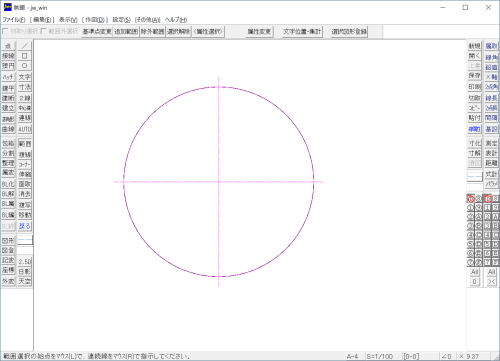Toggle the red-circled layer 0 button

470,199
